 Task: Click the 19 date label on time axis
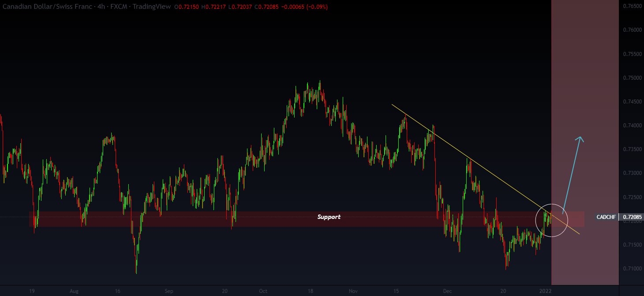[32, 291]
